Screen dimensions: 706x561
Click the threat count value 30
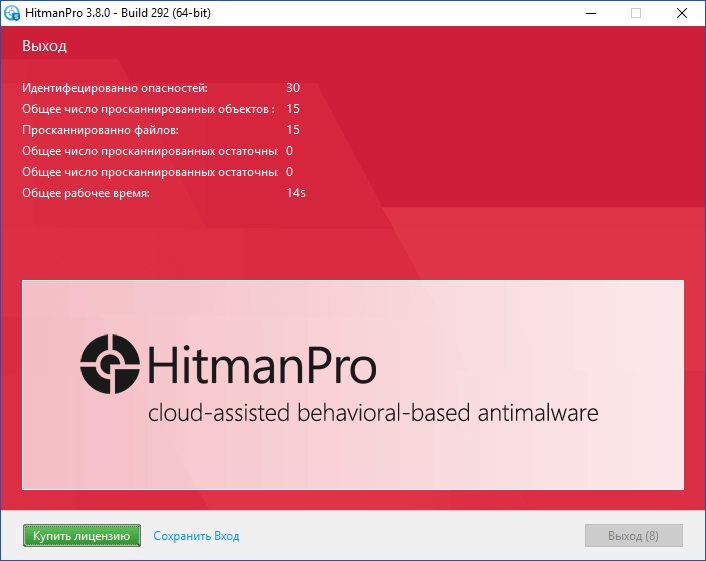[293, 88]
